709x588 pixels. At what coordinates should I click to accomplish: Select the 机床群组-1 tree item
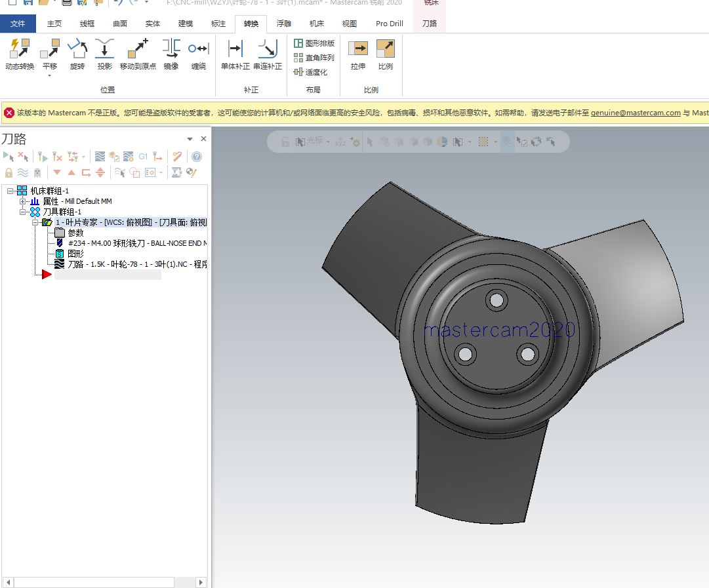[x=49, y=191]
